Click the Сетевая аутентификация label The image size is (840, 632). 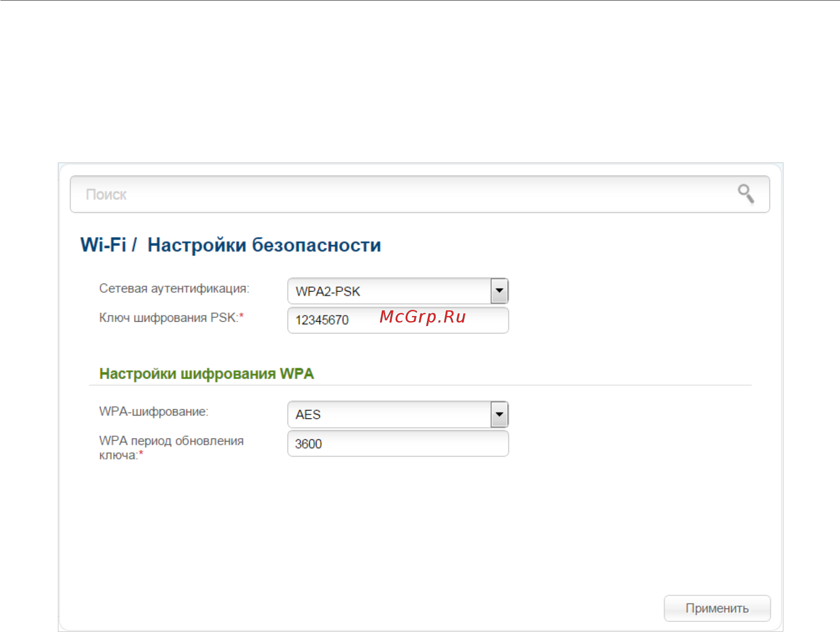(174, 289)
